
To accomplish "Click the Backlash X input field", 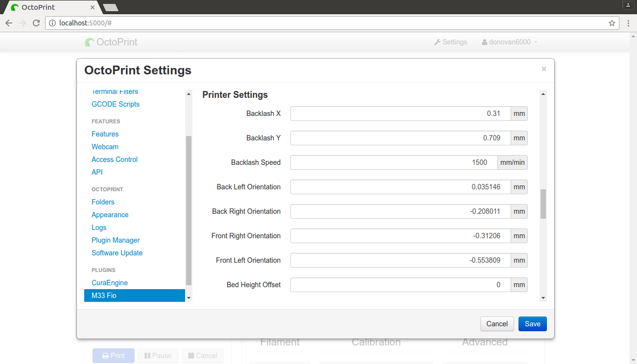I will (401, 114).
